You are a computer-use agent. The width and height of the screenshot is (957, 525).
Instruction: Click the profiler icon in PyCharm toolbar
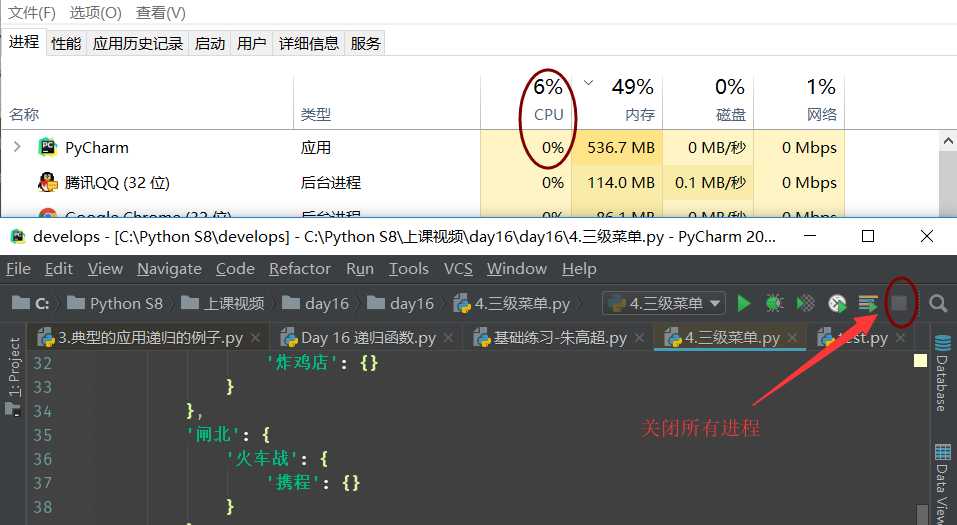point(837,303)
